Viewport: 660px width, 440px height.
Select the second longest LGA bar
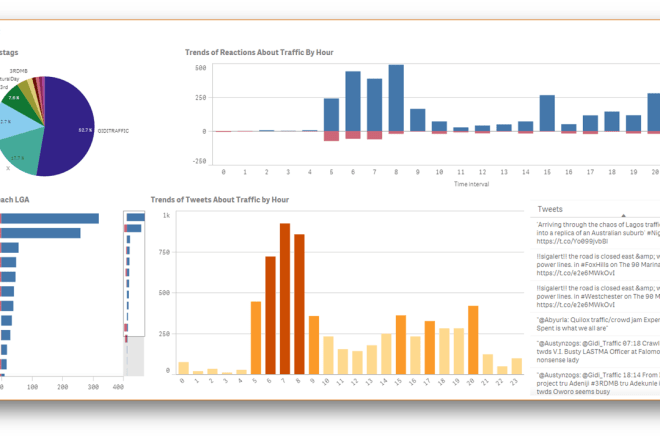point(40,233)
